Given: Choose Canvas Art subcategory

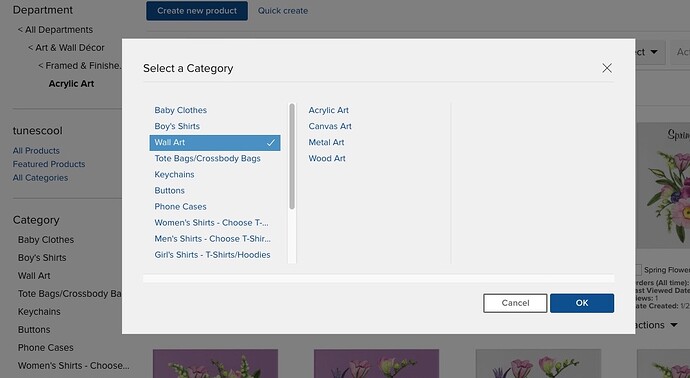Looking at the screenshot, I should tap(330, 126).
